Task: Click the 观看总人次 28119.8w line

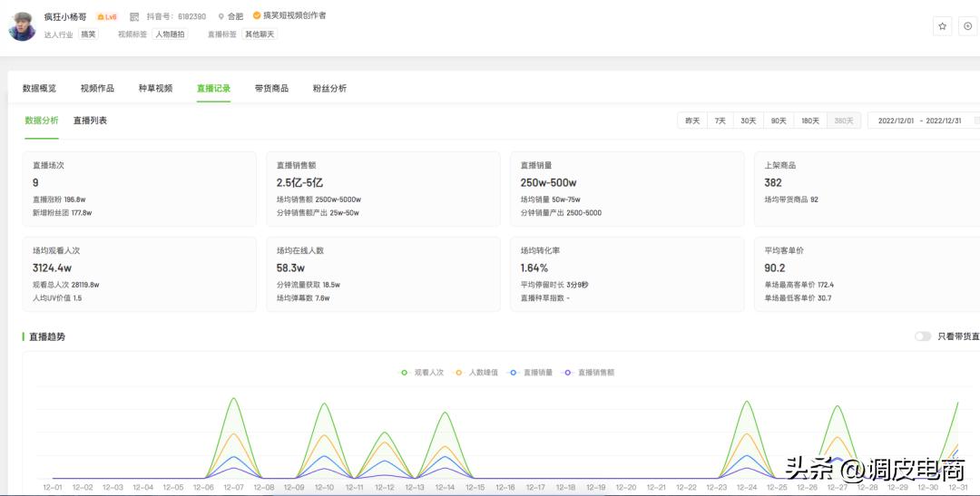Action: [x=66, y=285]
